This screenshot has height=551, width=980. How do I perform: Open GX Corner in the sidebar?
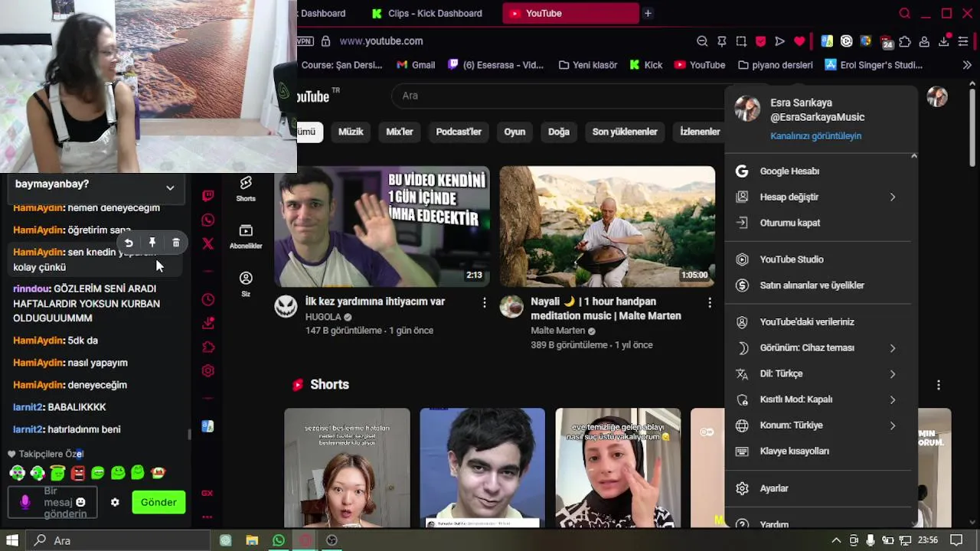point(207,493)
